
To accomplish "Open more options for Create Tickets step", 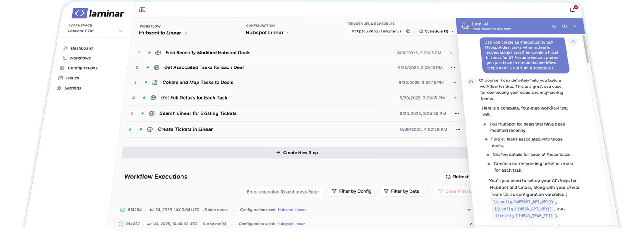I will 458,129.
